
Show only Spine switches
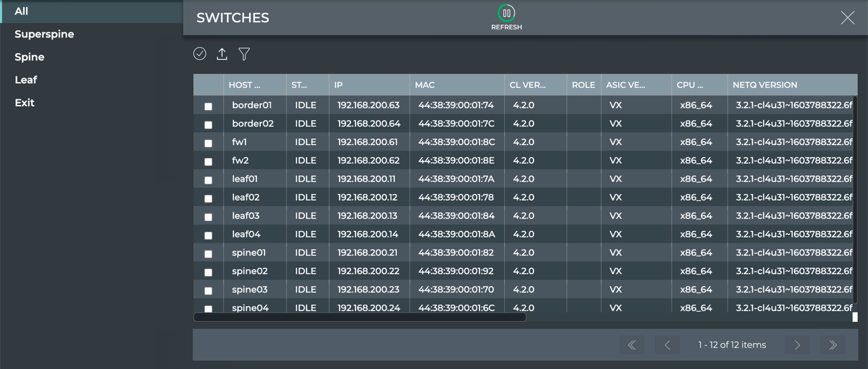29,57
